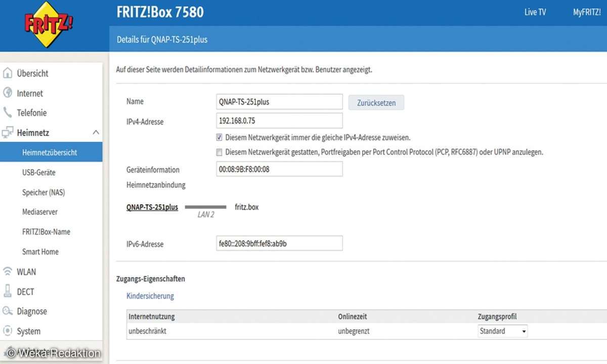Click the 'Heimnetzanbindung' label
Viewport: 607px width, 364px height.
click(156, 185)
